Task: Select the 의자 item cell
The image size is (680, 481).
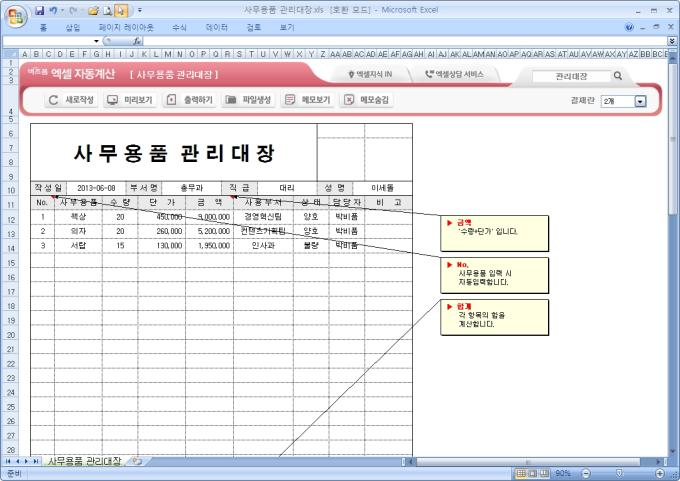Action: point(78,231)
